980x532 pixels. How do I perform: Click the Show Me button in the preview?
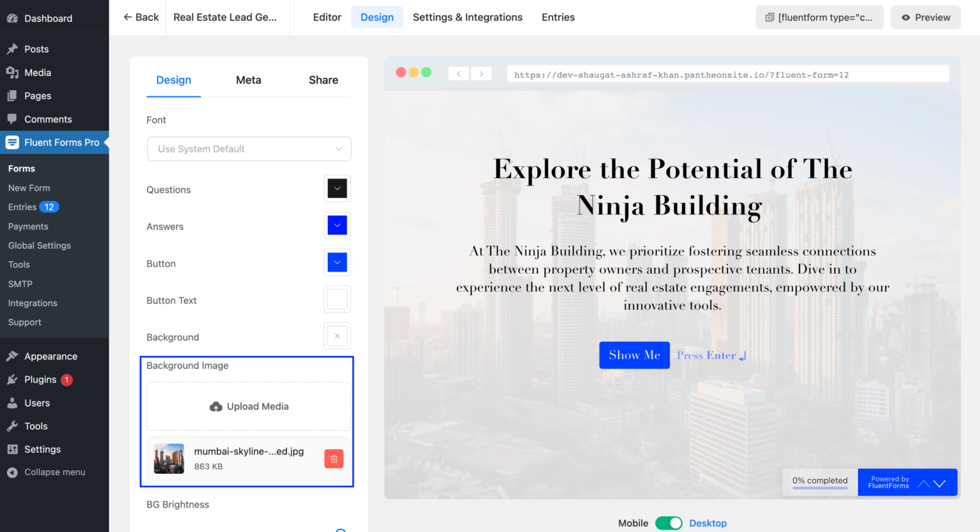634,355
